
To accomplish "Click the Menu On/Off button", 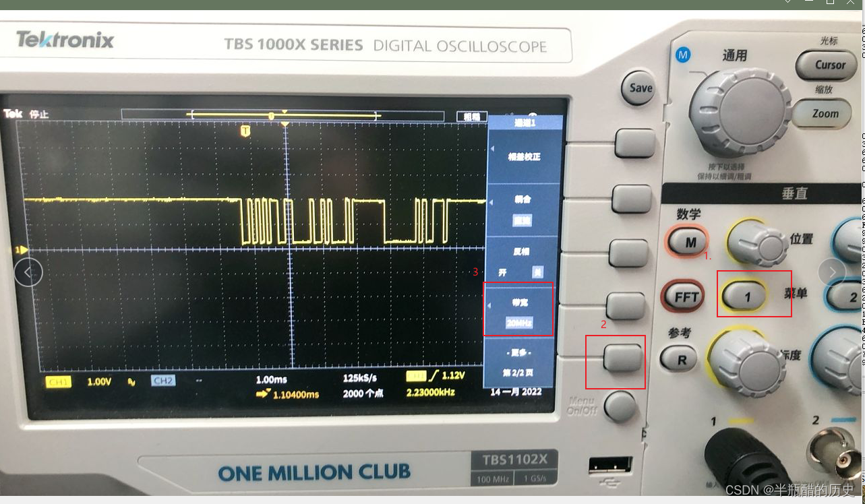I will (619, 407).
